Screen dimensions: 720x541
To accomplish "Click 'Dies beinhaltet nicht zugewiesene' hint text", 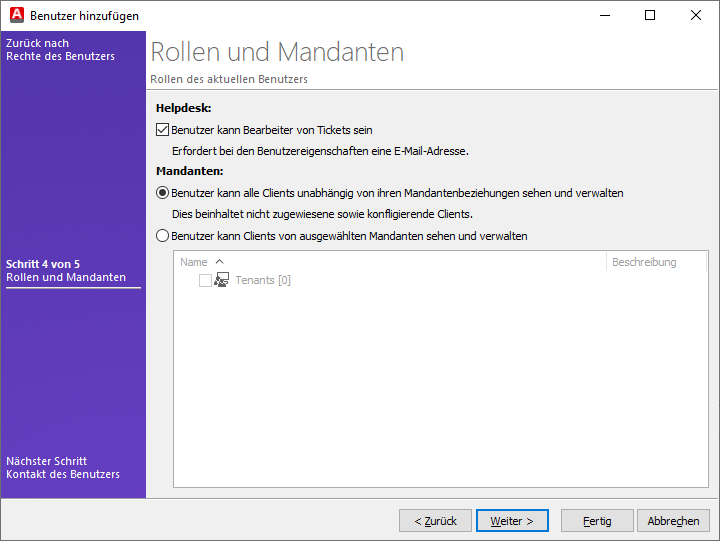I will pyautogui.click(x=322, y=214).
